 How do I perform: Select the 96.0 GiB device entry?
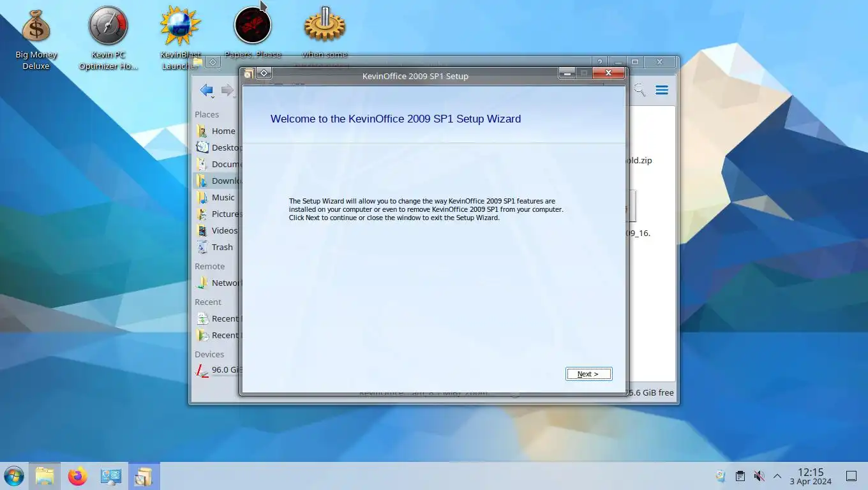click(x=217, y=370)
